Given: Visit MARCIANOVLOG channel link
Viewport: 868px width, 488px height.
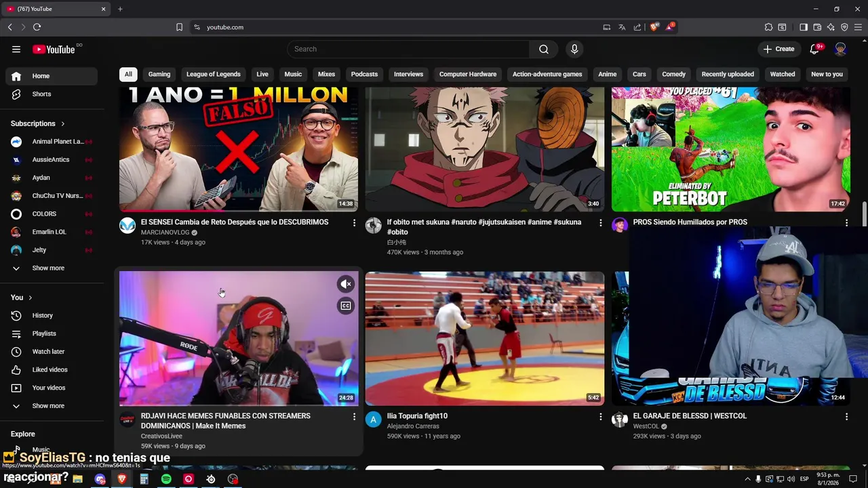Looking at the screenshot, I should point(165,232).
